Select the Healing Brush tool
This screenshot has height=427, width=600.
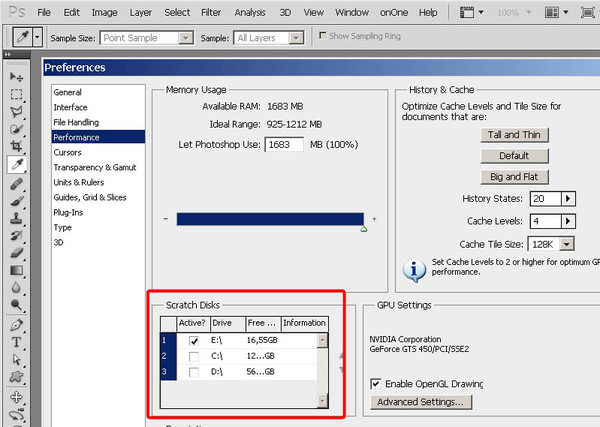point(16,184)
